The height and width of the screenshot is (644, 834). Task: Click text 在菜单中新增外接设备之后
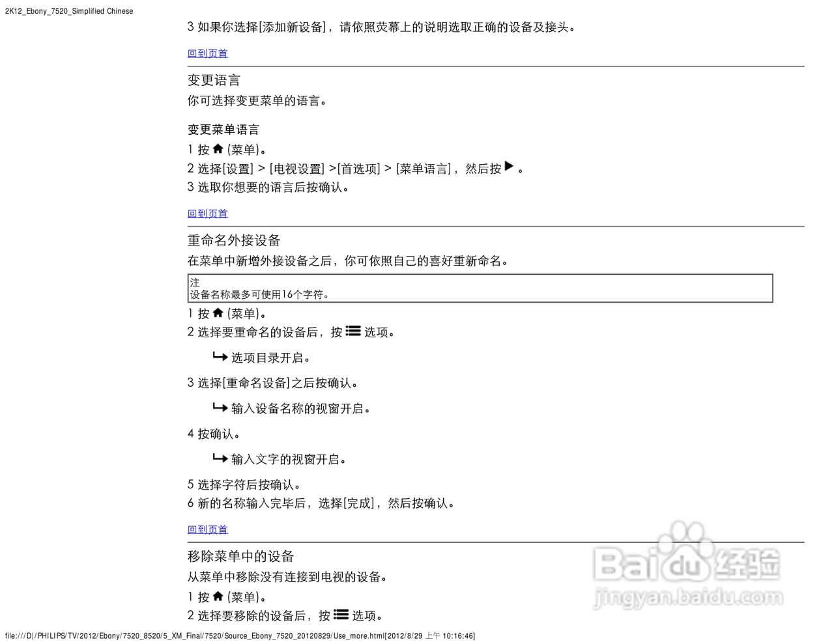pos(349,261)
